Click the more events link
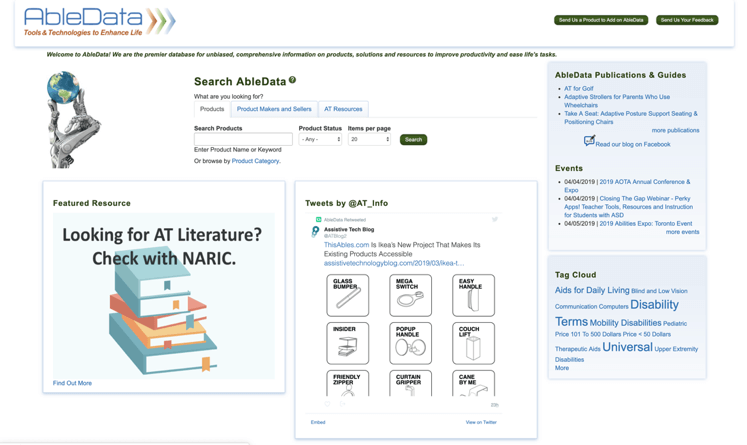 pyautogui.click(x=683, y=232)
